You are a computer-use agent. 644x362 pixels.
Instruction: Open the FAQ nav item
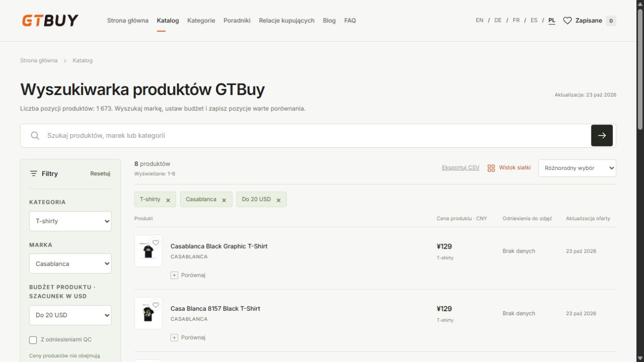tap(350, 21)
